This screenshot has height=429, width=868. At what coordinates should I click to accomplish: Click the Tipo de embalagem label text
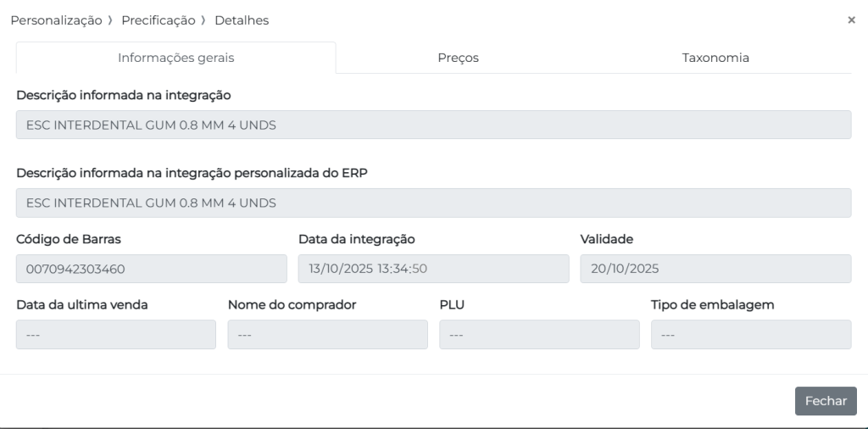pyautogui.click(x=712, y=305)
